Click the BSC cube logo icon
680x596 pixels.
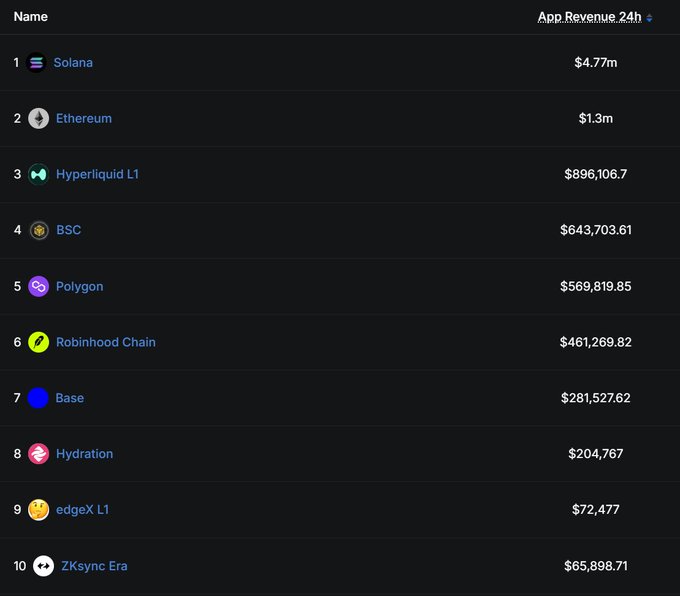[x=39, y=230]
